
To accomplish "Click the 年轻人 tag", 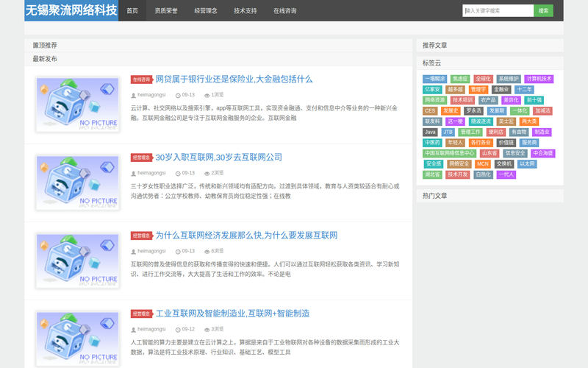I will point(455,142).
